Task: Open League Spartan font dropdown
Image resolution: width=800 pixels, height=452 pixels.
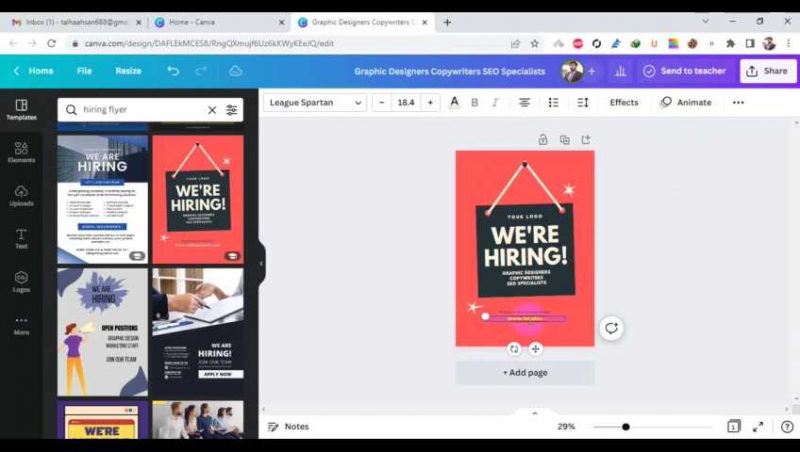Action: click(316, 102)
